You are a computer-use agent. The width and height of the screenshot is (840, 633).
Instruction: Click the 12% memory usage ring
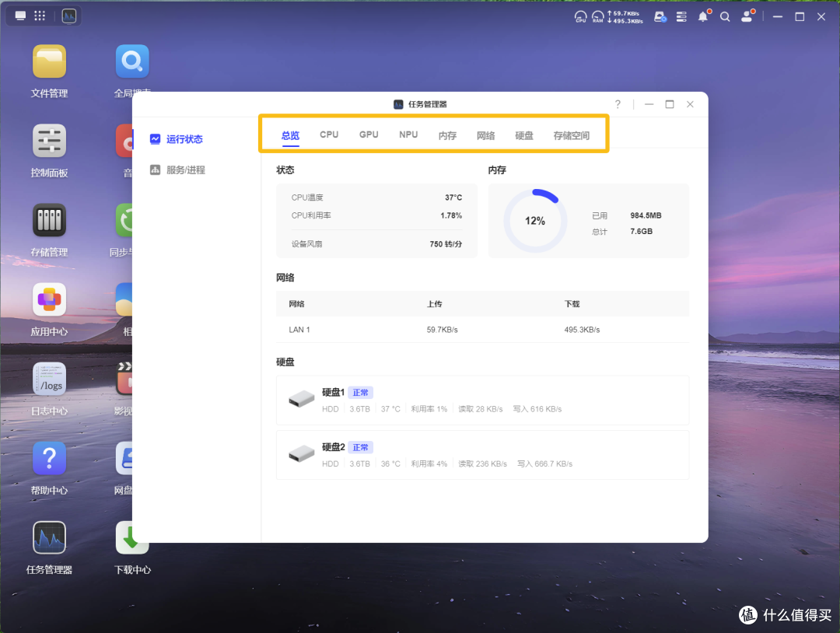pyautogui.click(x=535, y=221)
